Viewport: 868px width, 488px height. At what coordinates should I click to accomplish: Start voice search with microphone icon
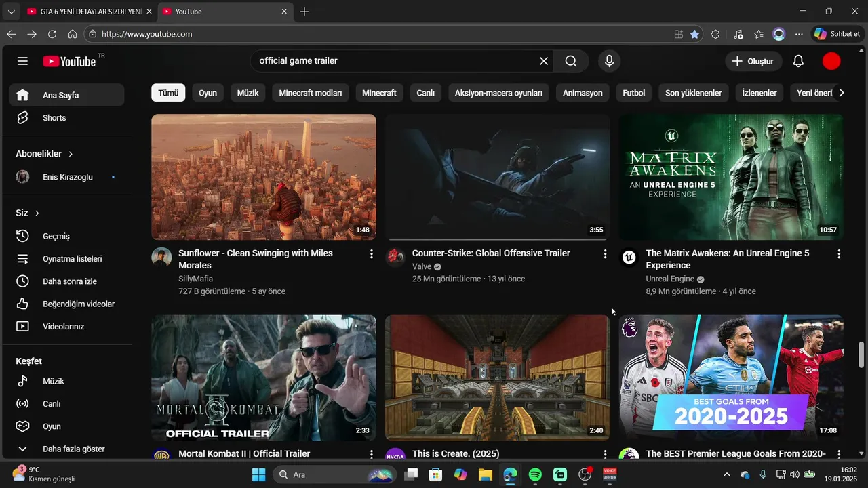(x=609, y=61)
